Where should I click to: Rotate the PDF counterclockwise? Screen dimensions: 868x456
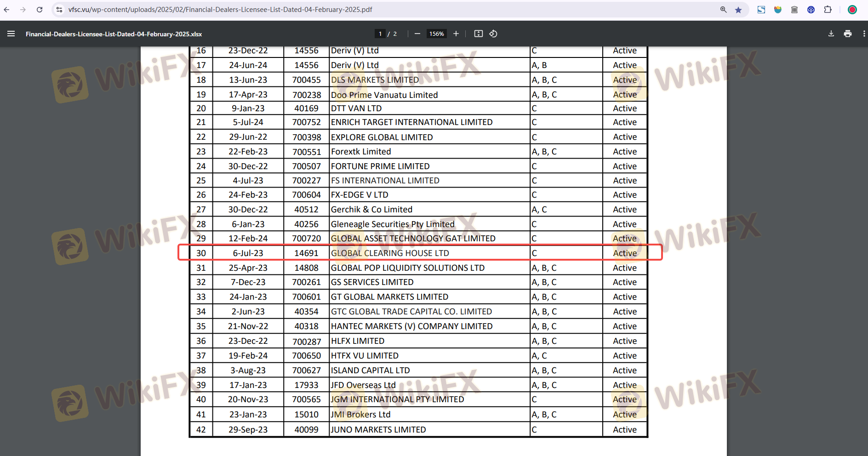point(493,34)
